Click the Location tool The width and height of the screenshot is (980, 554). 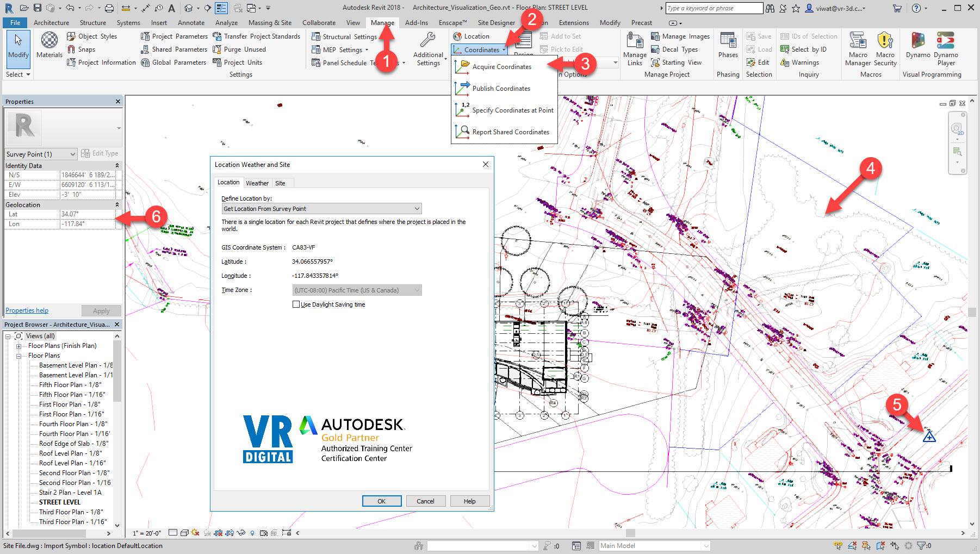tap(471, 36)
